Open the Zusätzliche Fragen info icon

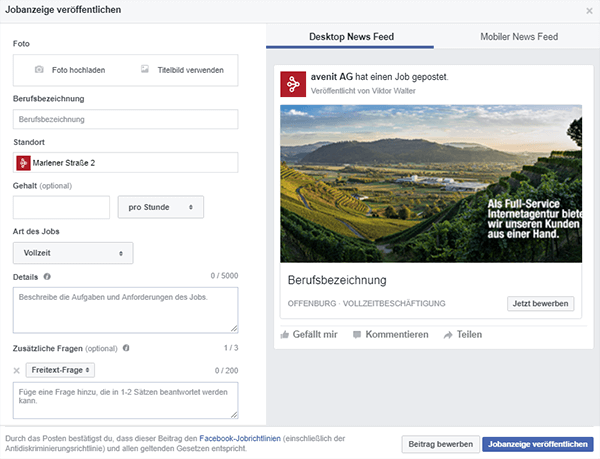click(126, 348)
